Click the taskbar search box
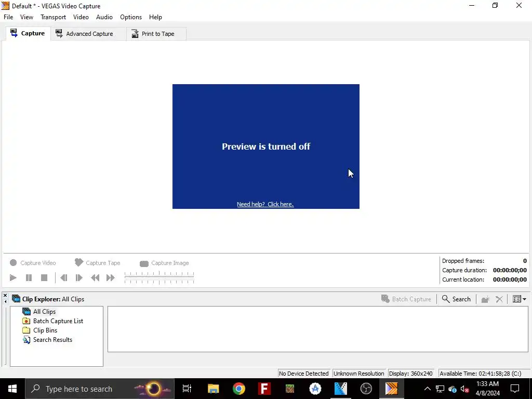The image size is (532, 399). (x=100, y=389)
